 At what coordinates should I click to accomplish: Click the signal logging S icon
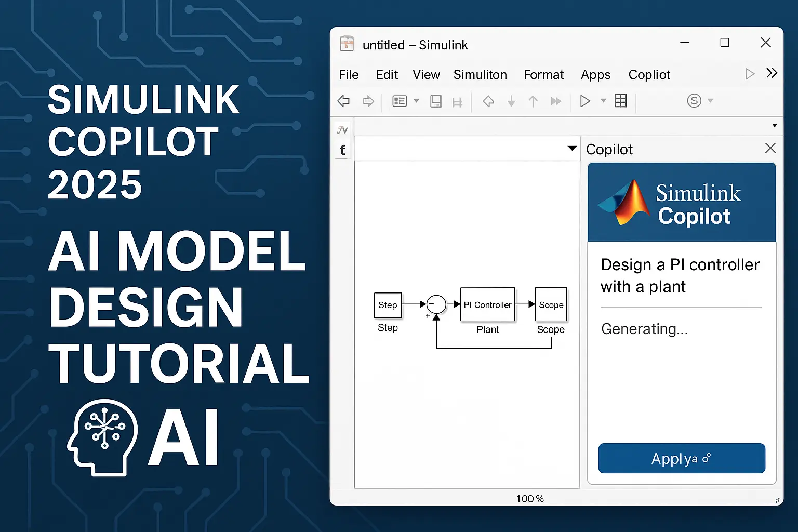tap(693, 101)
